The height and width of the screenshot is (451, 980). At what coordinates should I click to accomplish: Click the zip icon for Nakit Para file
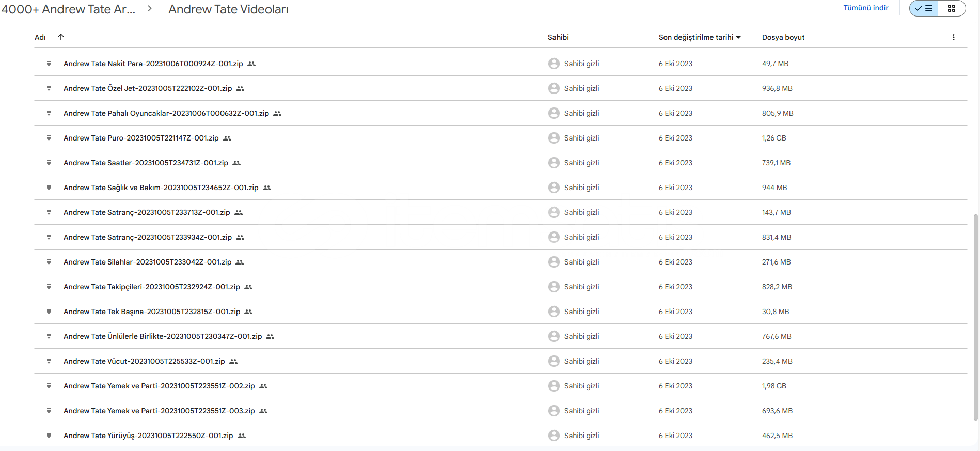tap(49, 64)
